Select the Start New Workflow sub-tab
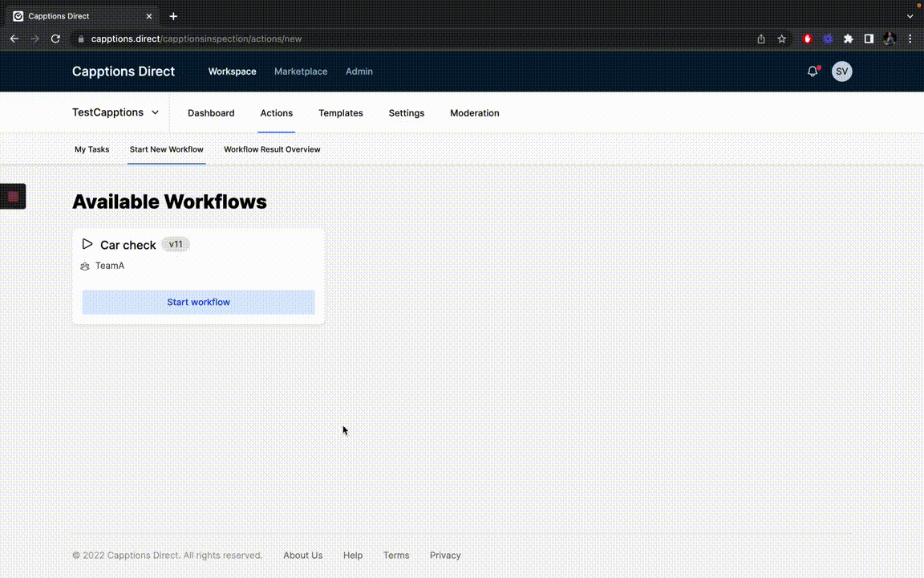The width and height of the screenshot is (924, 578). pyautogui.click(x=166, y=150)
